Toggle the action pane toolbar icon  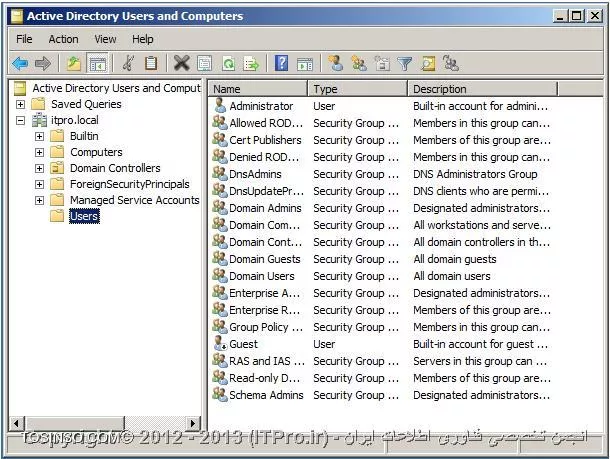(305, 63)
